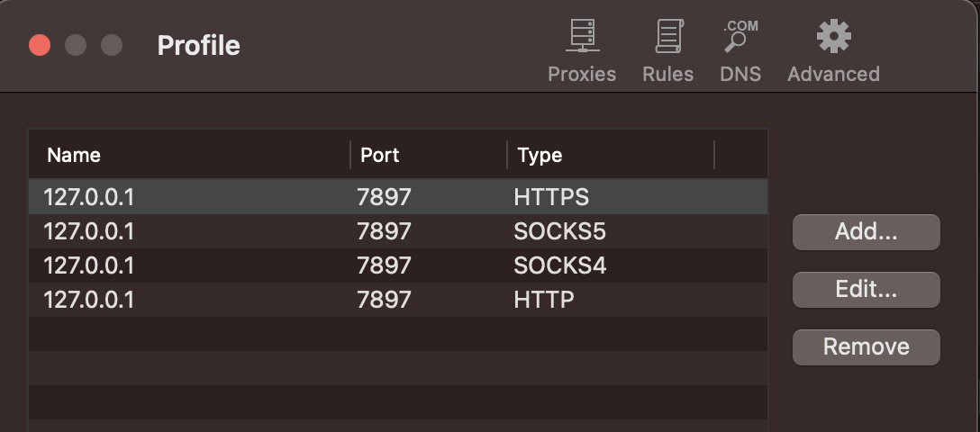
Task: Open the DNS magnifier icon
Action: (x=740, y=36)
